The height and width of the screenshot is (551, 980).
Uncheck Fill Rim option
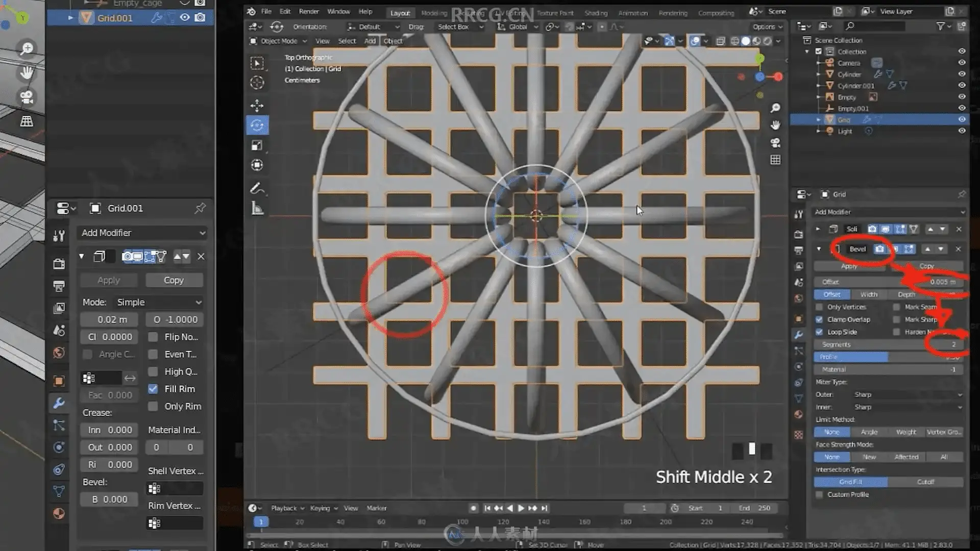153,389
